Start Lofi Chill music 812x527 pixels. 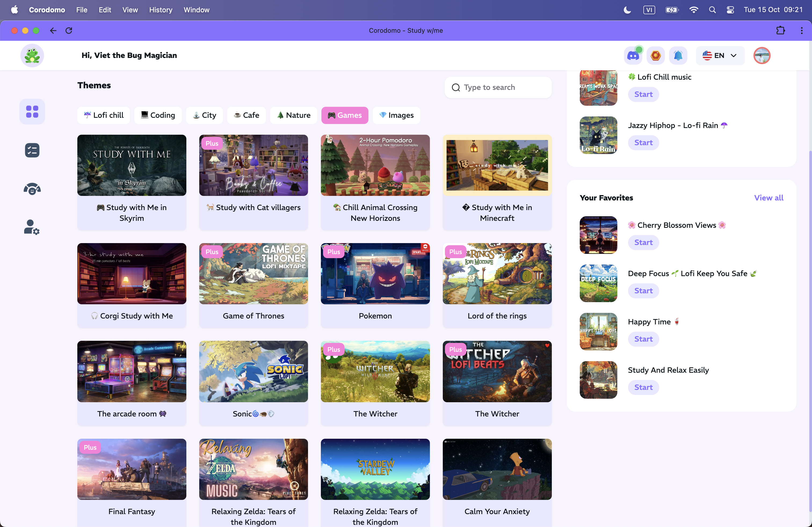(643, 94)
